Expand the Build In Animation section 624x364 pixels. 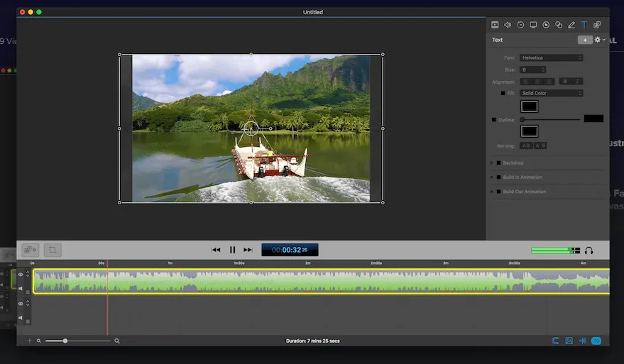coord(492,177)
